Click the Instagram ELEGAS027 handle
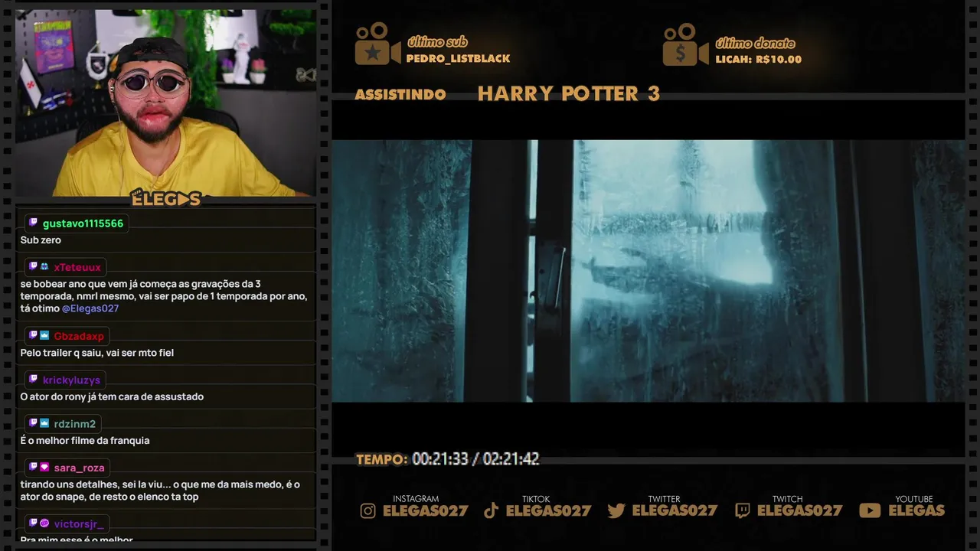980x551 pixels. (x=425, y=510)
